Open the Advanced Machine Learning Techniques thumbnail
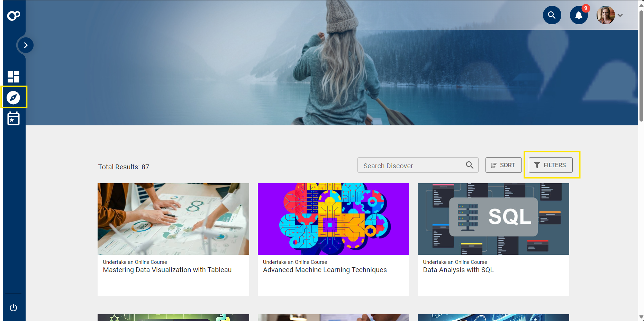The image size is (644, 321). [x=333, y=219]
